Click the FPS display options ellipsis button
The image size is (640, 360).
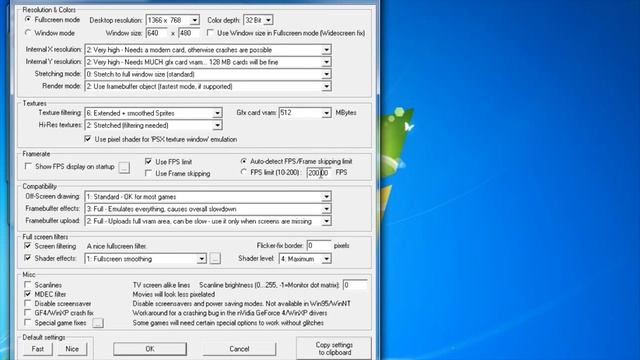click(x=124, y=167)
